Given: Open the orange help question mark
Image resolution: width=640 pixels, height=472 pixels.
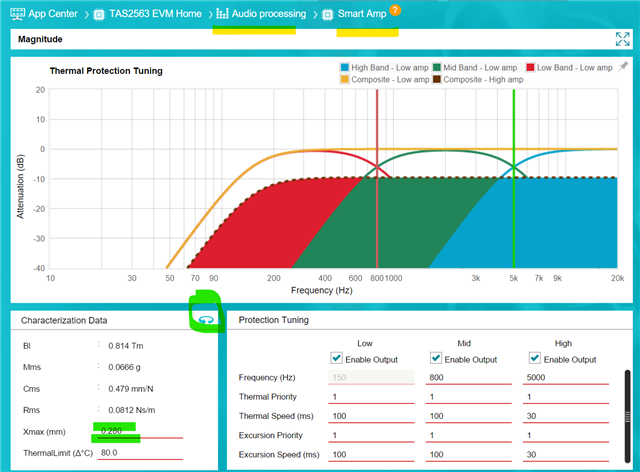Looking at the screenshot, I should tap(395, 10).
